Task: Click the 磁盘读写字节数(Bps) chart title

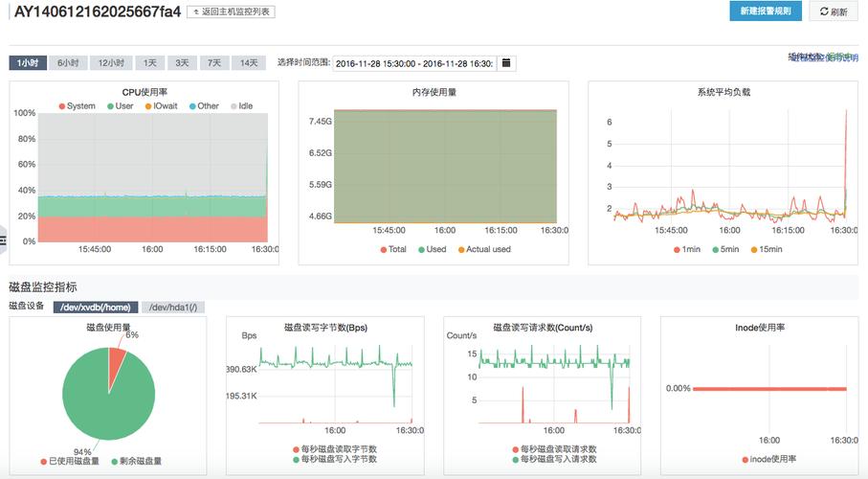Action: (x=325, y=328)
